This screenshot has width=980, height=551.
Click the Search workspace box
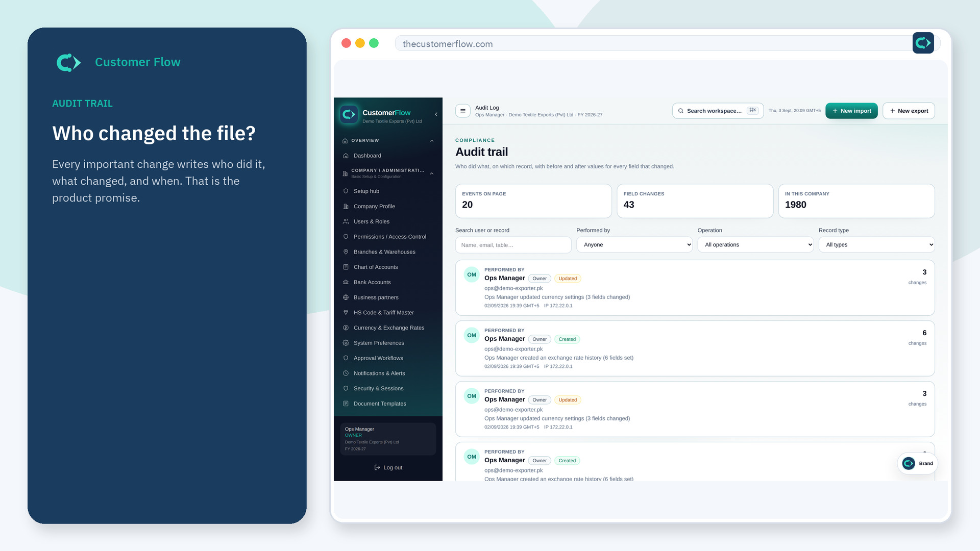tap(718, 111)
